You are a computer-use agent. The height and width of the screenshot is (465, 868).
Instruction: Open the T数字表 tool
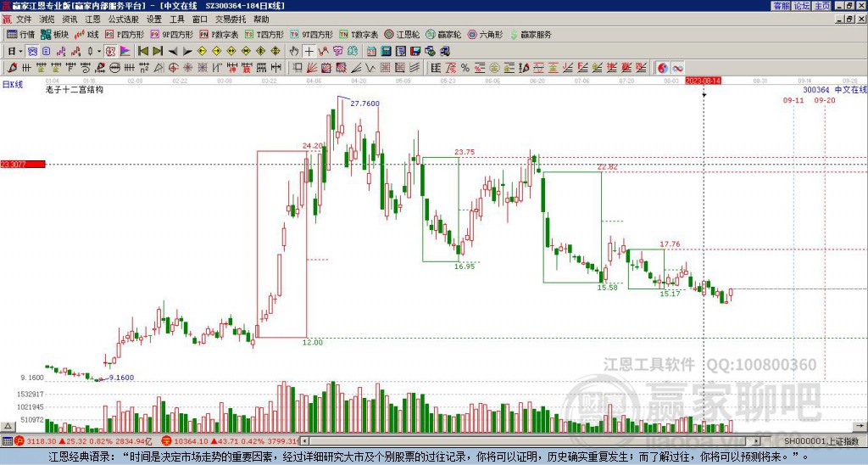click(359, 34)
